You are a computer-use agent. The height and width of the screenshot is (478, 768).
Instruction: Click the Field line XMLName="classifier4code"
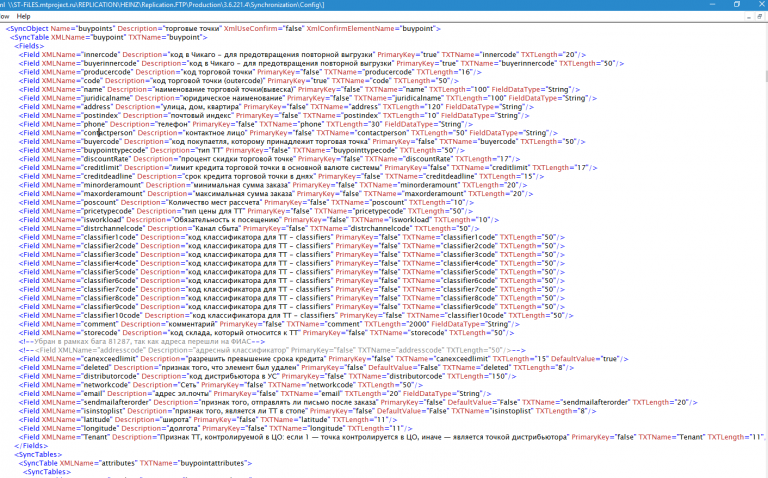(291, 263)
